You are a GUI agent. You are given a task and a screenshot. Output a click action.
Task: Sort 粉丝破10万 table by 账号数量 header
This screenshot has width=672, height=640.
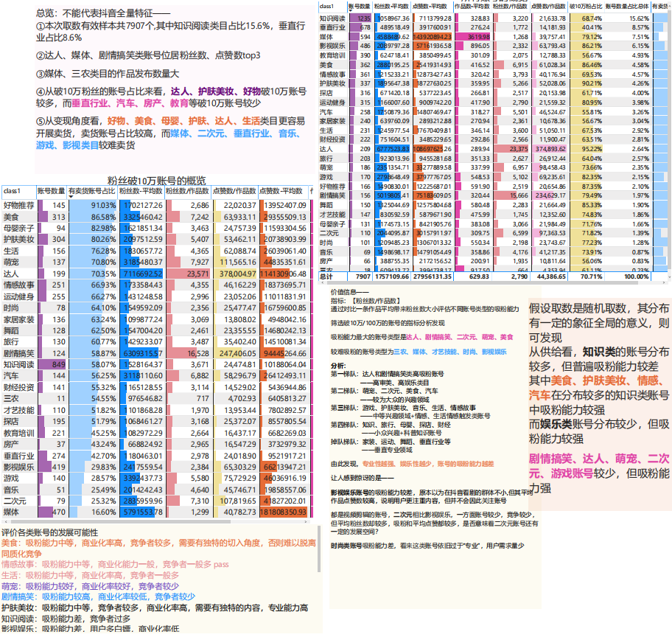pyautogui.click(x=51, y=191)
